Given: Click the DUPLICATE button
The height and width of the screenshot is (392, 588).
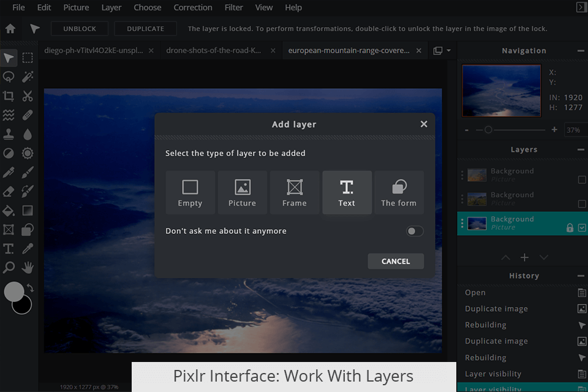Looking at the screenshot, I should click(x=146, y=29).
